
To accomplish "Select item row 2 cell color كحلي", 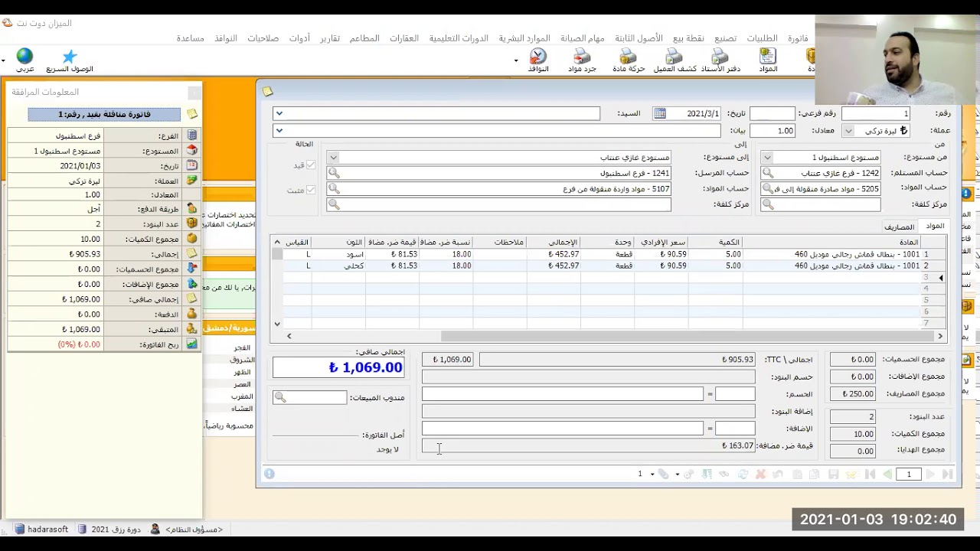I will pyautogui.click(x=338, y=266).
